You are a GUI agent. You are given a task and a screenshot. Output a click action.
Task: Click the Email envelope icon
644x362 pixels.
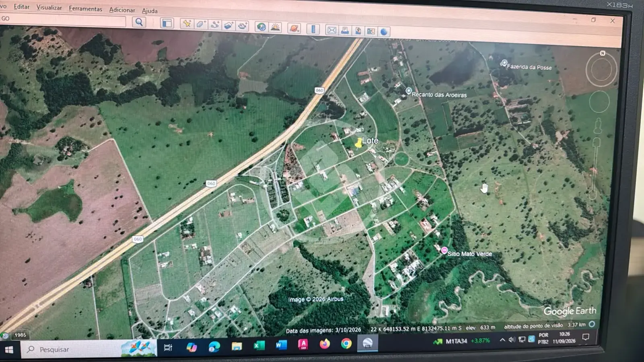click(332, 30)
